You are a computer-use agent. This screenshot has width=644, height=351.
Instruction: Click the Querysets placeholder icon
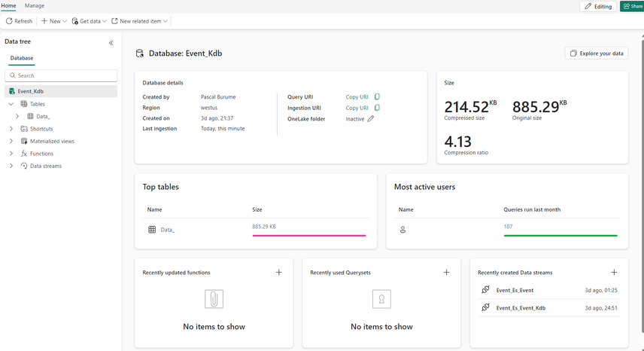pyautogui.click(x=381, y=299)
